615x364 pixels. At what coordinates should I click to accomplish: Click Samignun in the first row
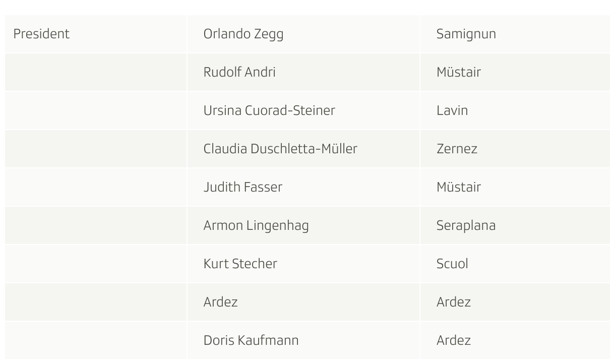click(x=466, y=34)
